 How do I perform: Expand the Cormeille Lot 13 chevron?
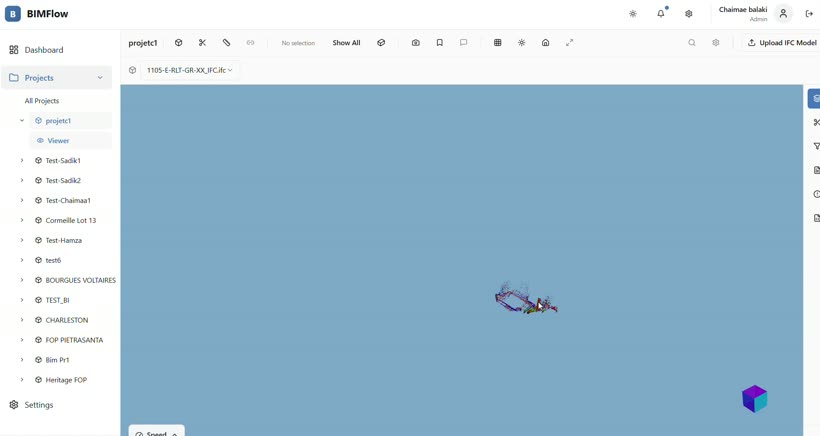[x=22, y=220]
